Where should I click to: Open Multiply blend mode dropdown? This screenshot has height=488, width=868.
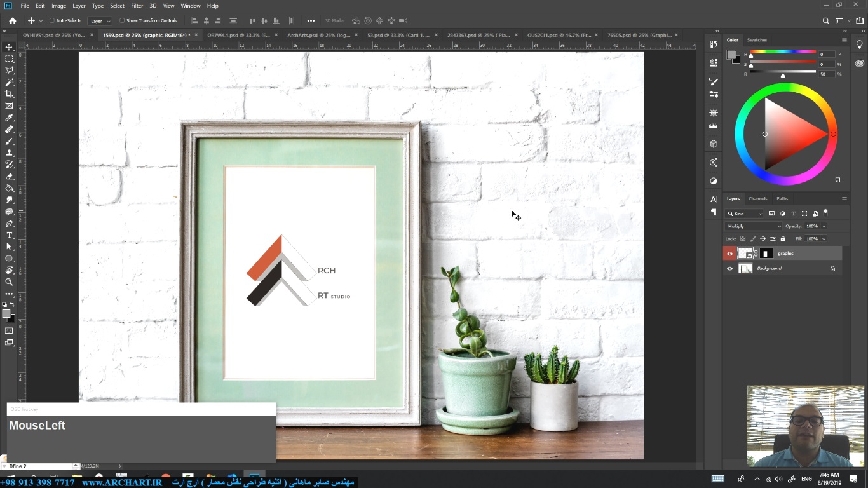(x=754, y=226)
